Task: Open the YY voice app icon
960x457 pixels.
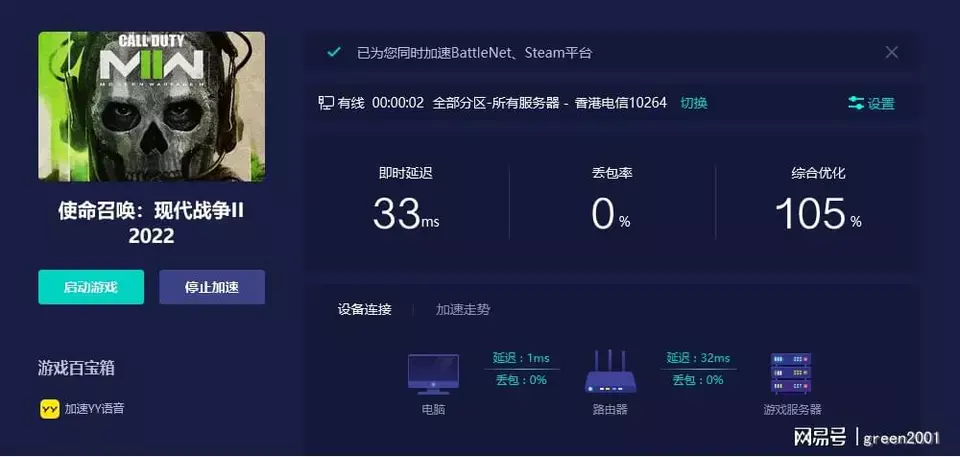Action: 48,409
